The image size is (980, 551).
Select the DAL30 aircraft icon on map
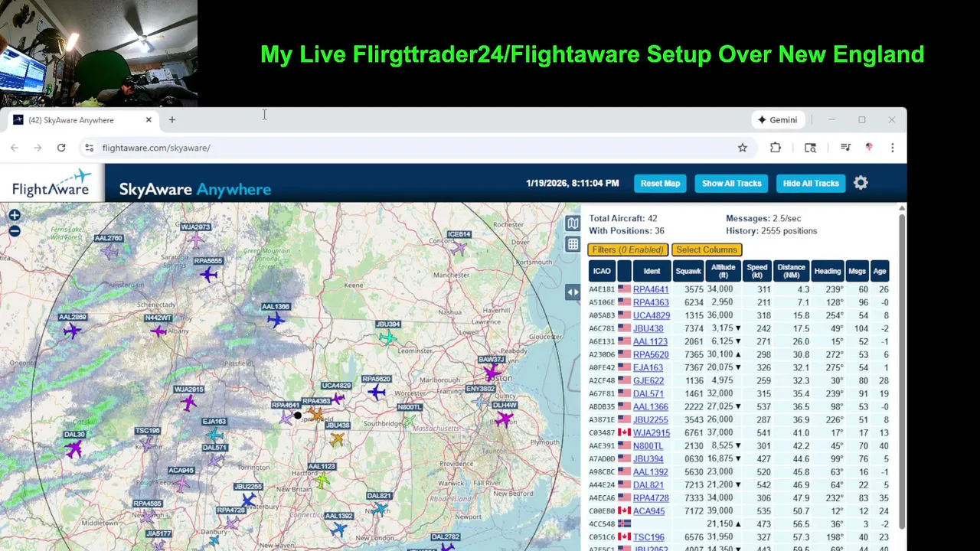pos(73,448)
